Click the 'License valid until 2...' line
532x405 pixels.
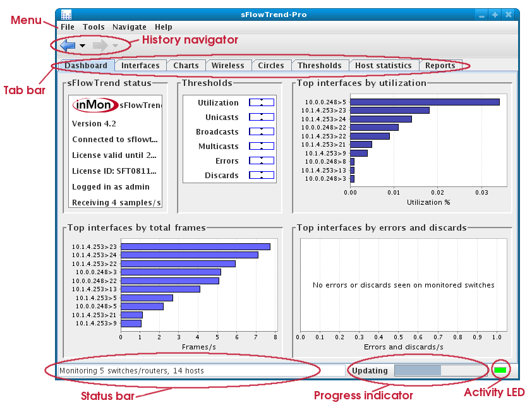coord(114,155)
